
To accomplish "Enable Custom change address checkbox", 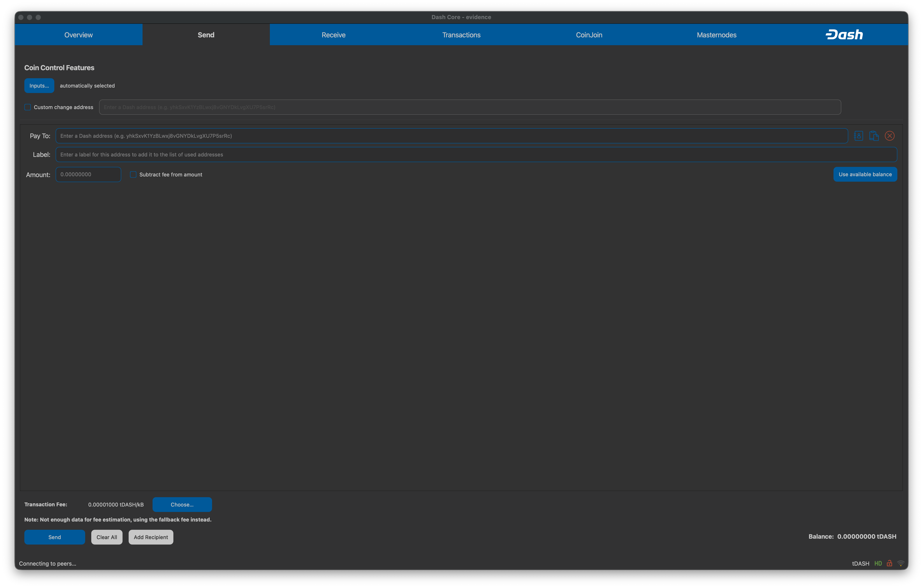I will click(28, 107).
